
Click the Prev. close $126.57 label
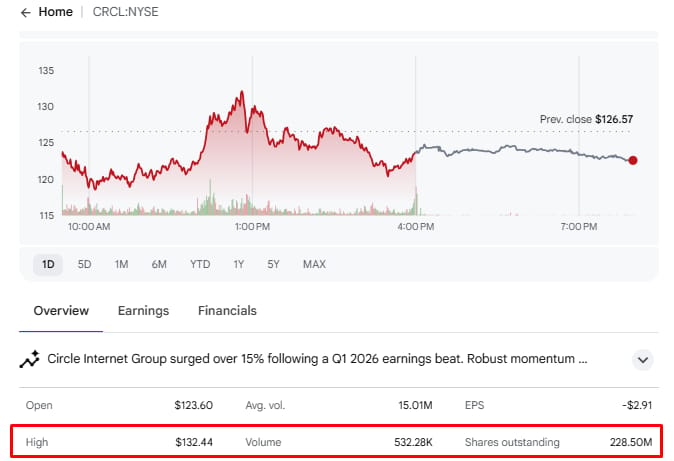pos(586,119)
